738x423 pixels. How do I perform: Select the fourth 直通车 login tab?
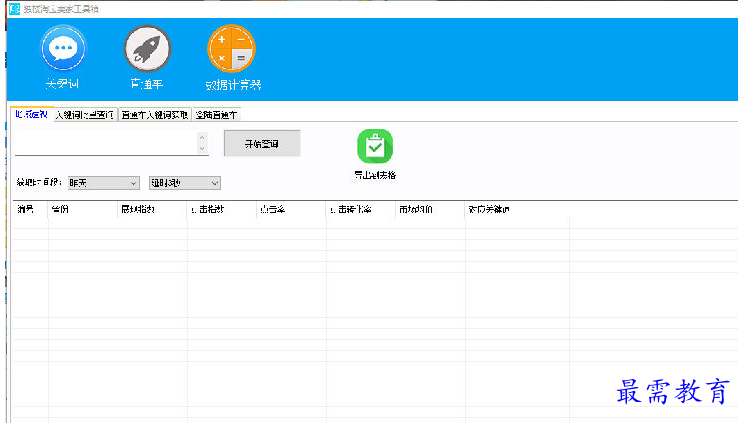pyautogui.click(x=216, y=114)
